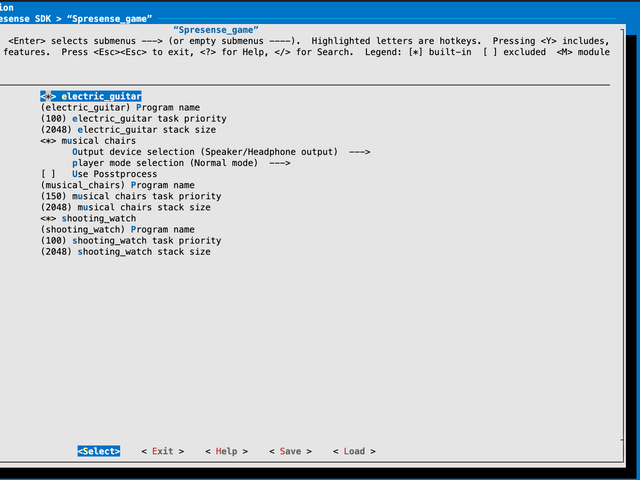Screen dimensions: 640x480
Task: Enable the Use Posstprocess checkbox
Action: point(99,174)
